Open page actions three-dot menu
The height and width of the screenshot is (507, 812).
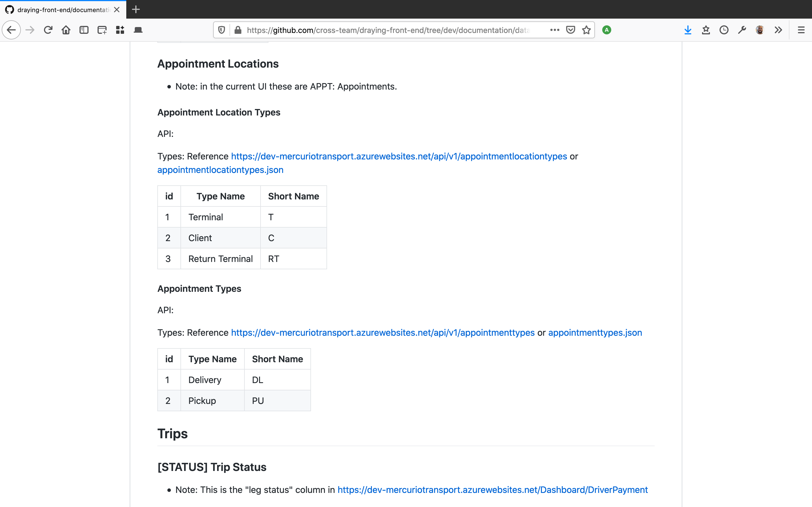[x=555, y=30]
